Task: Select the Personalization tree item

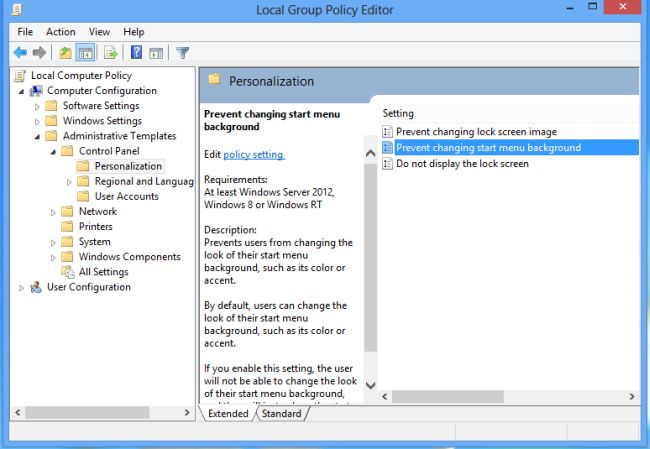Action: (x=128, y=166)
